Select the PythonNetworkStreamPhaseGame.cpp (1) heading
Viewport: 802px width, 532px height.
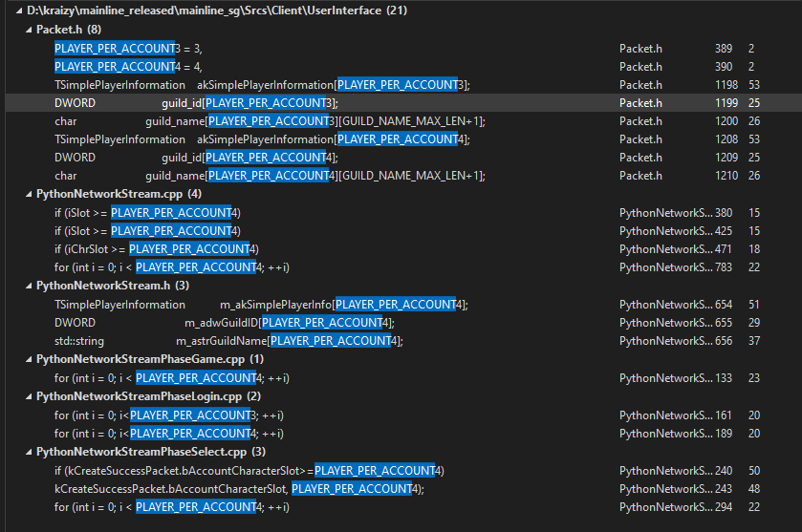pyautogui.click(x=150, y=359)
